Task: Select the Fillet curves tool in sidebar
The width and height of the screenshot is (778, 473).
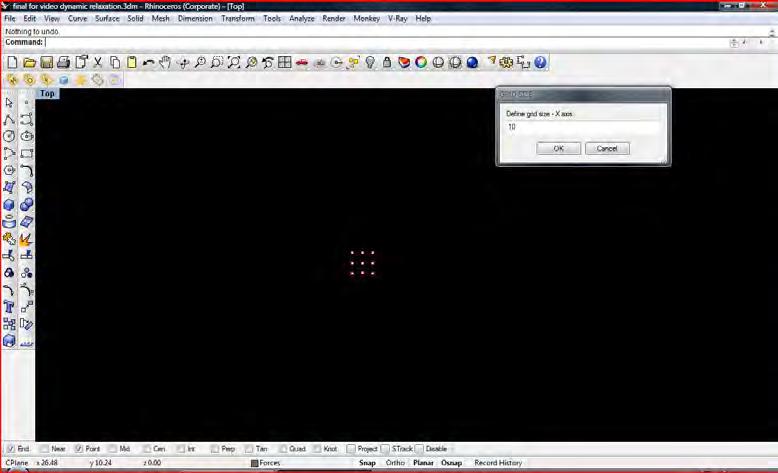Action: pos(26,170)
